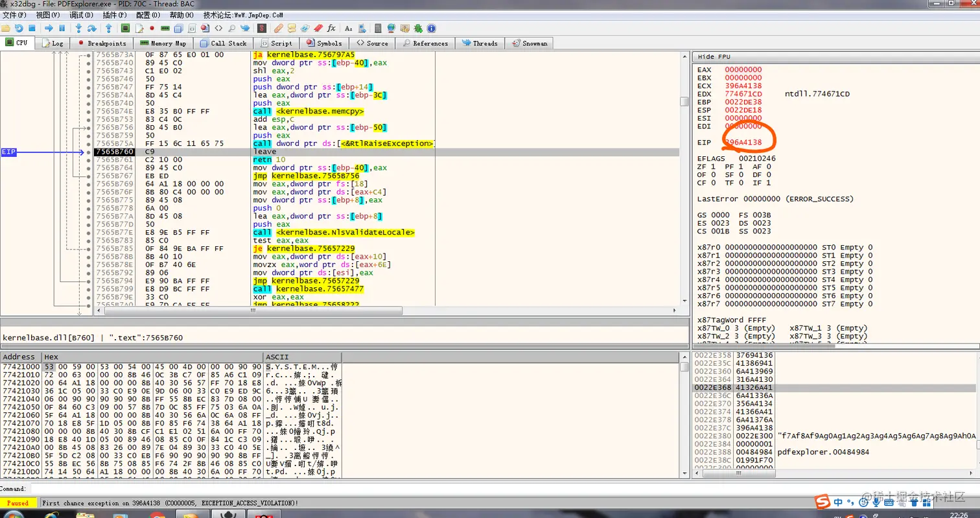980x518 pixels.
Task: Click the hex dump vertical scrollbar
Action: pos(684,415)
